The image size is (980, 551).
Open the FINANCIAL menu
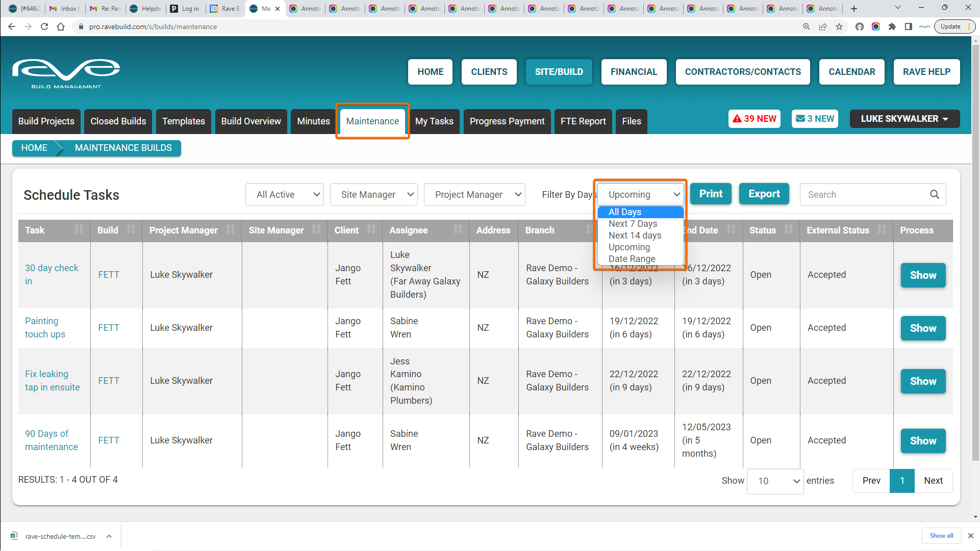coord(634,72)
